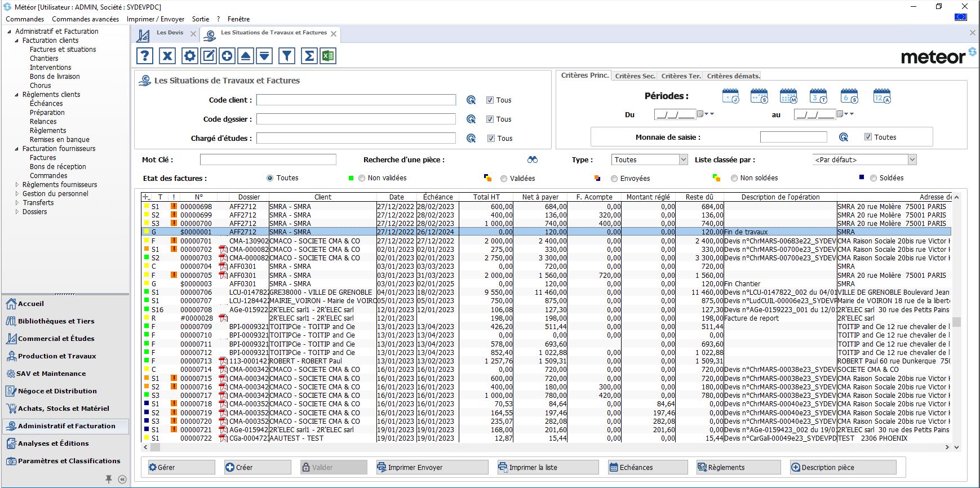Collapse the Administratif et Facturation tree node
The height and width of the screenshot is (488, 980).
[9, 32]
